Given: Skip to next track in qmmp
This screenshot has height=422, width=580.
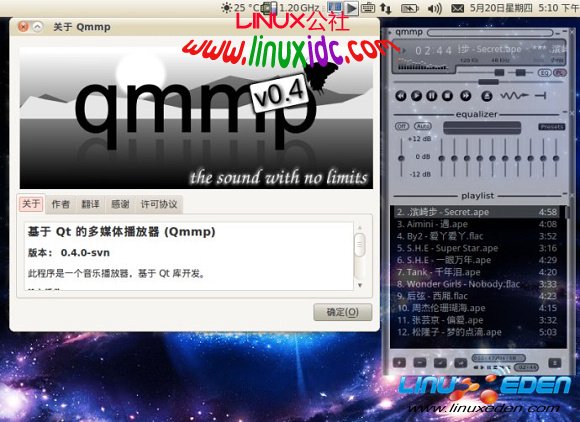Looking at the screenshot, I should click(466, 96).
